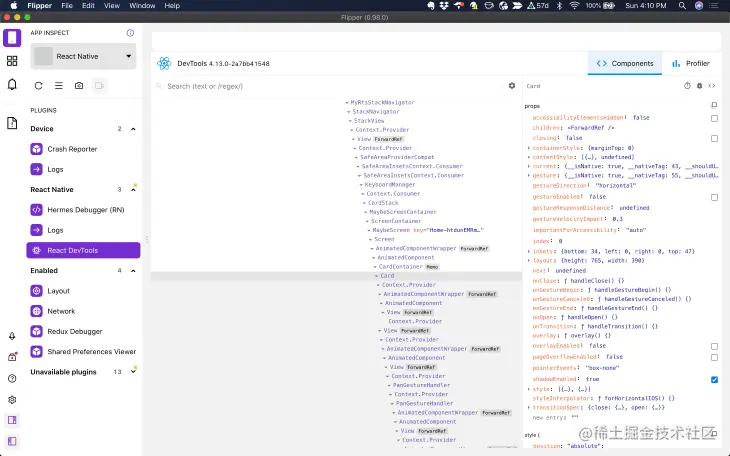Open the Crash Reporter plugin
Image resolution: width=730 pixels, height=456 pixels.
pyautogui.click(x=83, y=149)
